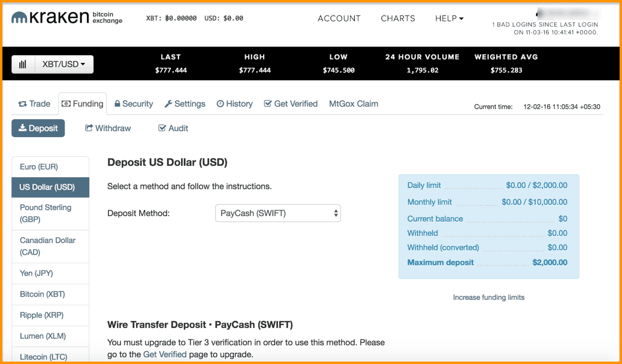
Task: Follow the Get Verified link in text
Action: 165,354
